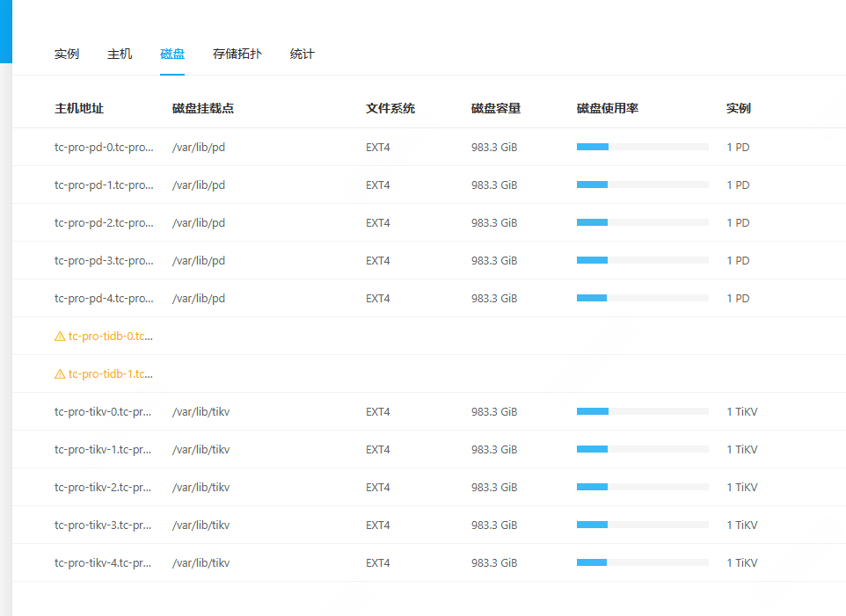Click the 文件系统 column header
Viewport: 846px width, 616px height.
point(390,109)
